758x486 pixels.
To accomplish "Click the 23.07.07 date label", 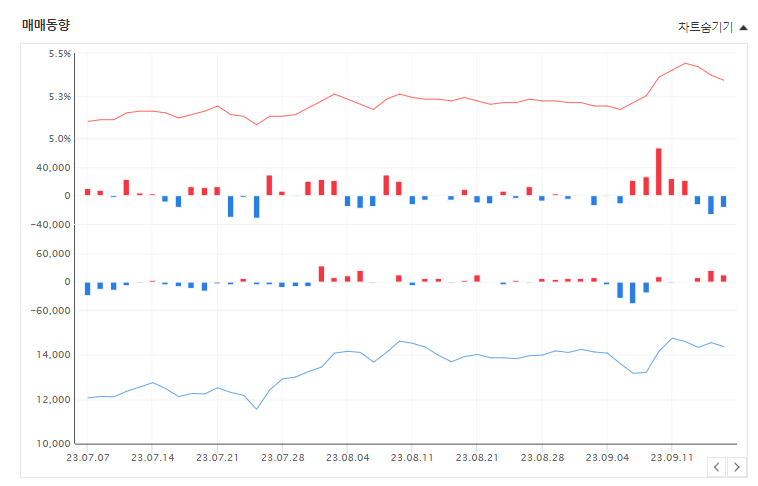I will click(x=87, y=457).
